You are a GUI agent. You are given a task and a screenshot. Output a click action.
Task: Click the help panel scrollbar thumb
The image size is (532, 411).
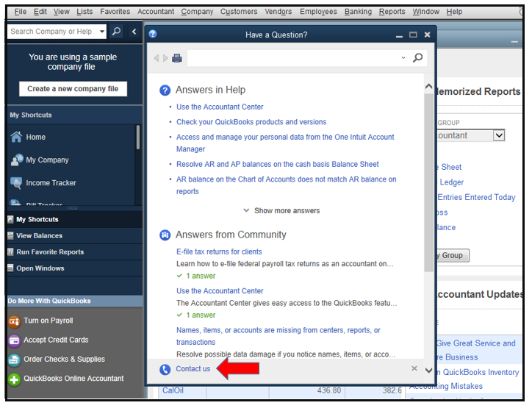point(428,182)
